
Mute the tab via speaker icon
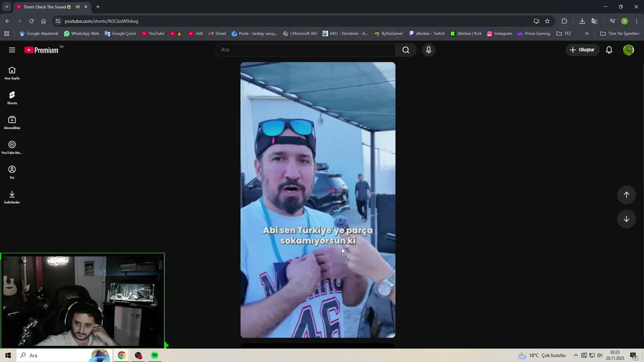(77, 7)
